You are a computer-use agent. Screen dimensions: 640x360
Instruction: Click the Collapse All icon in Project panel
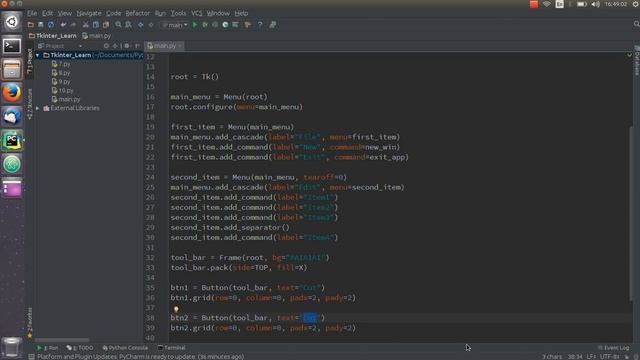tap(115, 46)
